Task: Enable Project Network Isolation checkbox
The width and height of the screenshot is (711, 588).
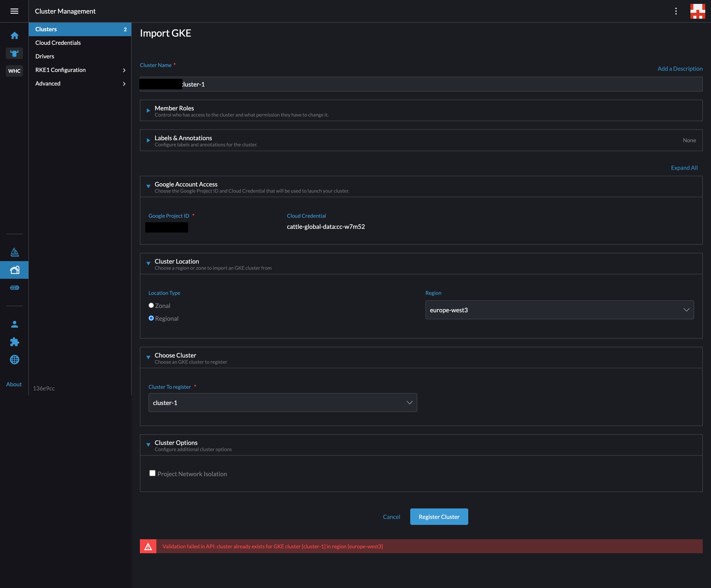Action: click(152, 473)
